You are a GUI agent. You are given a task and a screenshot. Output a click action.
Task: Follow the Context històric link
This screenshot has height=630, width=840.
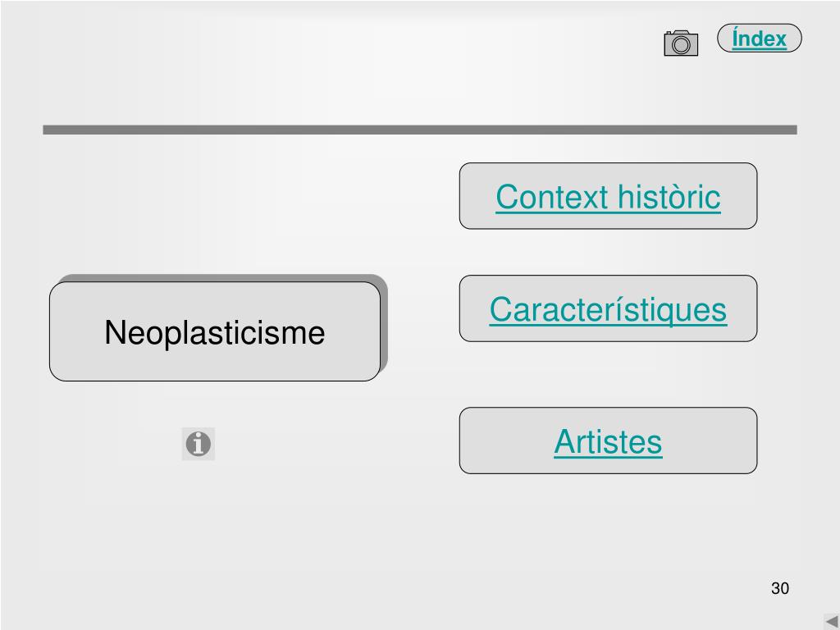tap(608, 197)
